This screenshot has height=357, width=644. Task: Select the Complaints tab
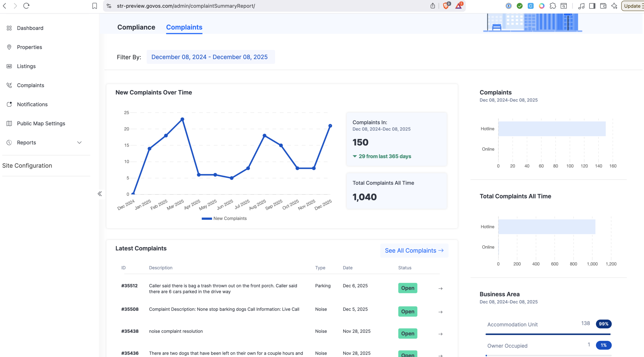click(x=184, y=27)
